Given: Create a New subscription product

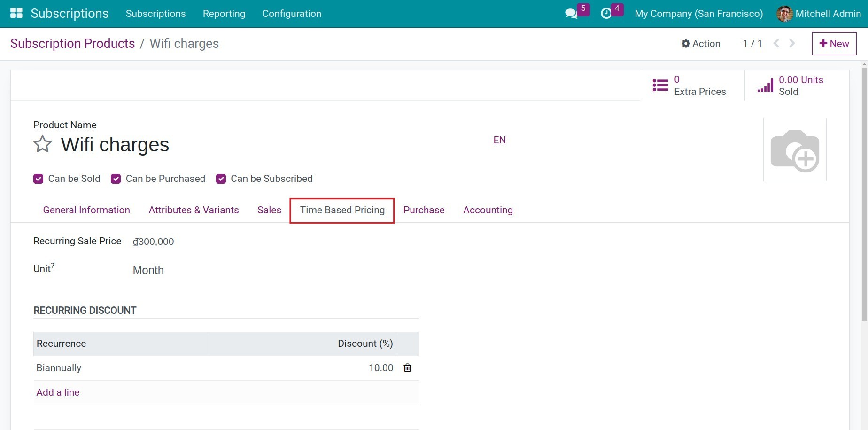Looking at the screenshot, I should click(x=834, y=44).
